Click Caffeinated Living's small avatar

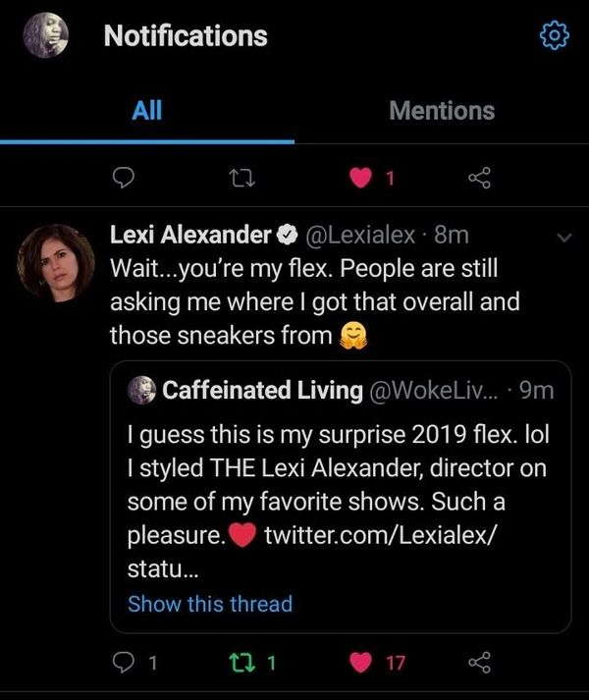click(142, 391)
